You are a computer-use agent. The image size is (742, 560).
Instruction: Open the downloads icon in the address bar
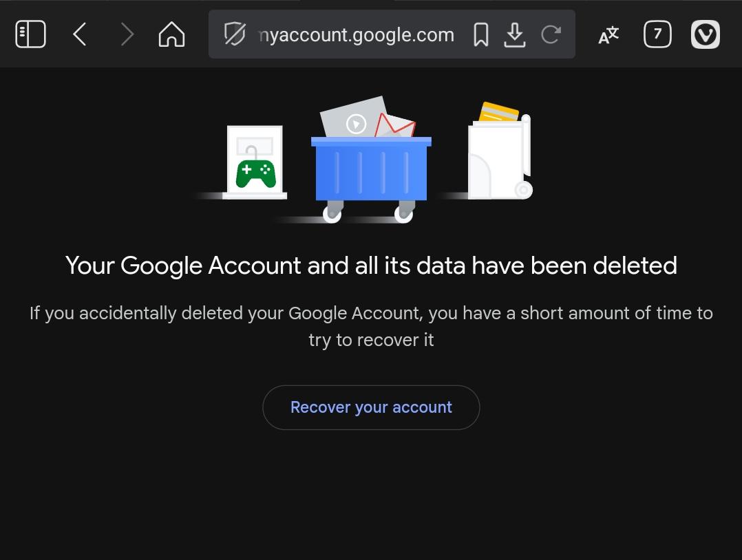515,34
